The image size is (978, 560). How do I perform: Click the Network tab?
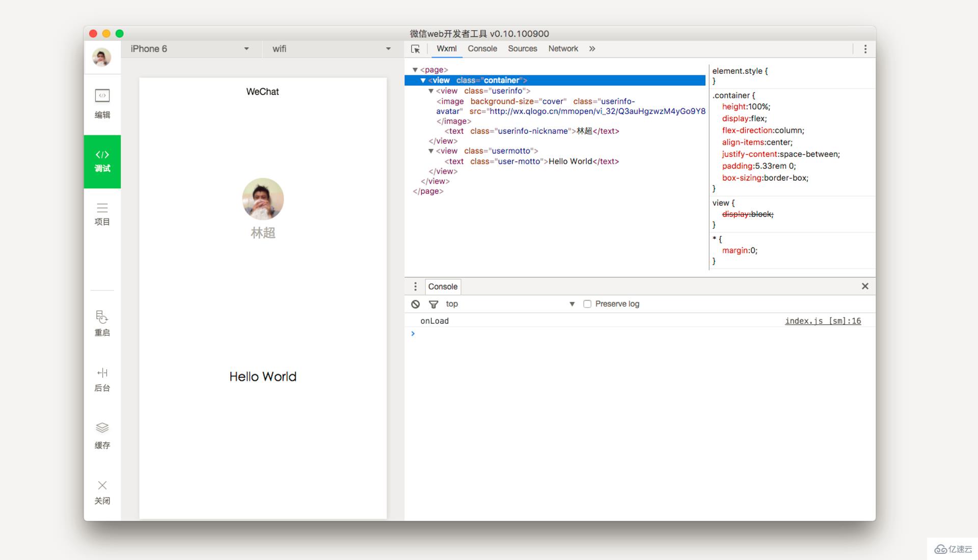coord(563,48)
